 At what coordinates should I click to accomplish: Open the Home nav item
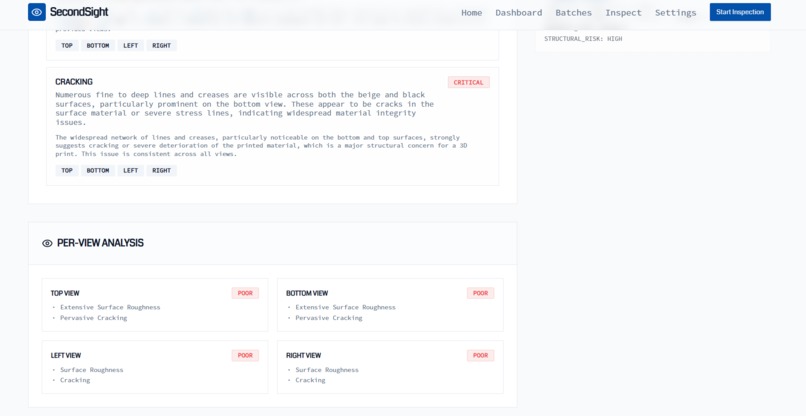(471, 12)
